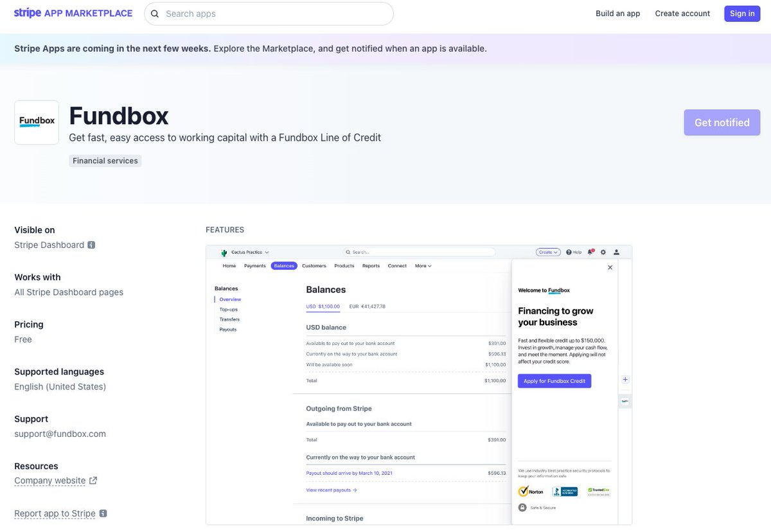The image size is (771, 532).
Task: Open the Features dashboard screenshot thumbnail
Action: pos(419,385)
